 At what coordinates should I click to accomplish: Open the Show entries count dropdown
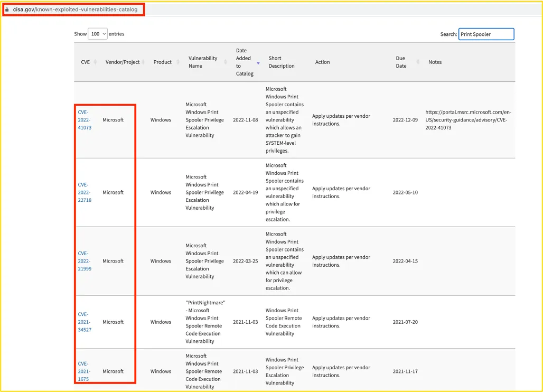pyautogui.click(x=98, y=34)
